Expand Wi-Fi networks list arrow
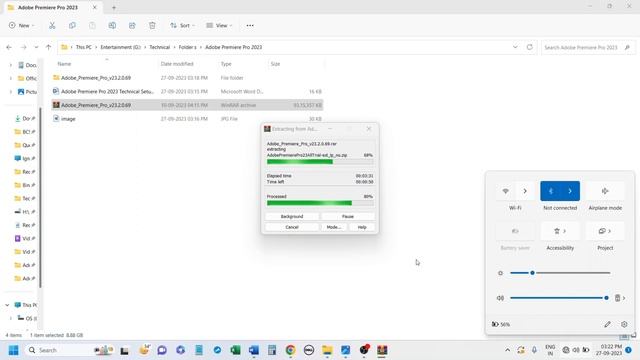The width and height of the screenshot is (640, 360). (525, 191)
